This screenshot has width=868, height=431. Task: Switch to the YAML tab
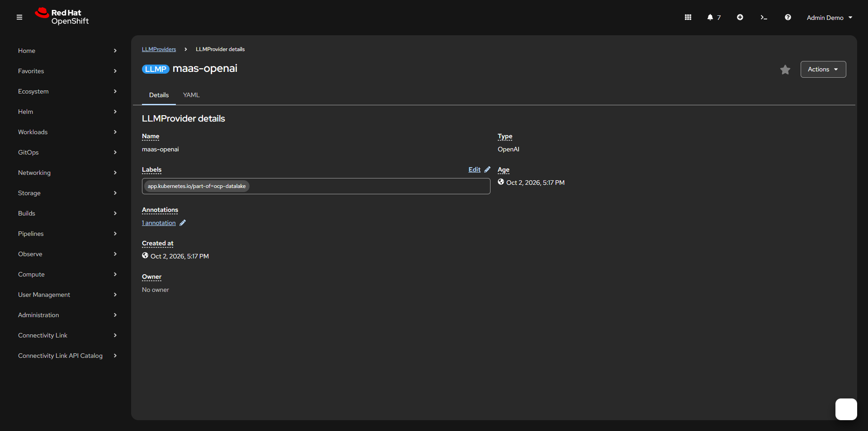[x=191, y=95]
